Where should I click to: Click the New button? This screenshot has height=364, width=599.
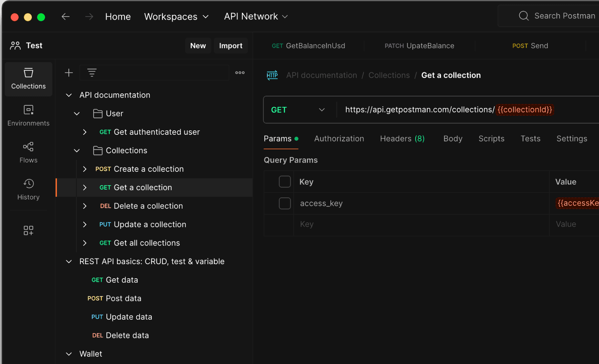tap(198, 46)
